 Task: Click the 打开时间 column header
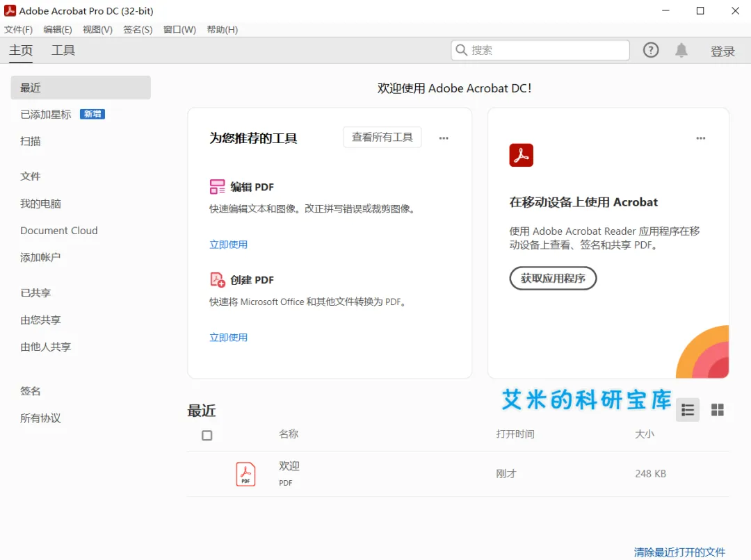pyautogui.click(x=515, y=434)
